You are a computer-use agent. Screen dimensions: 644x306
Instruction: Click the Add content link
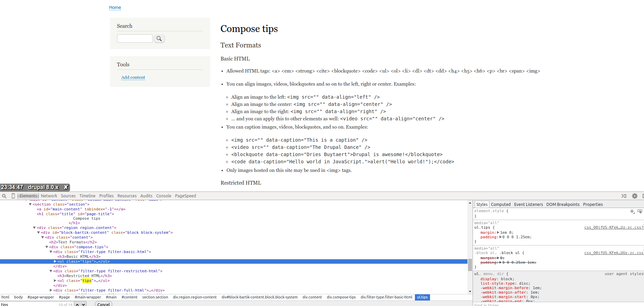click(133, 77)
